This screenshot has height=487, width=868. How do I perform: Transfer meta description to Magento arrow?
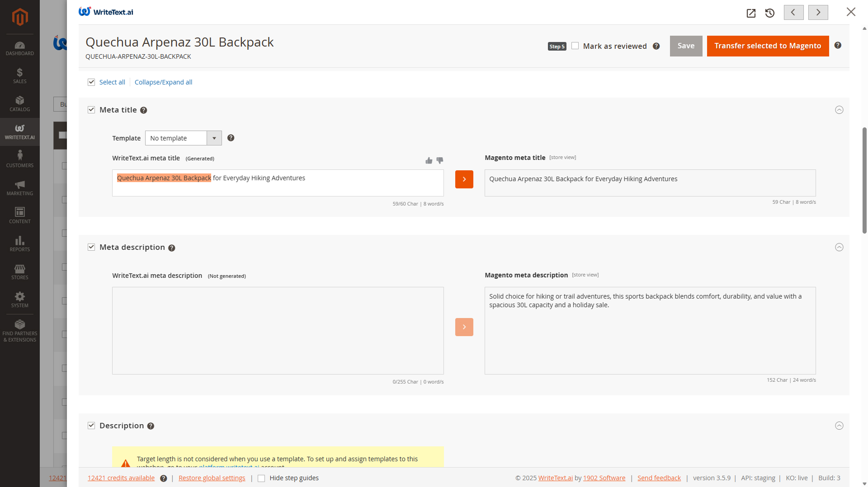point(464,327)
